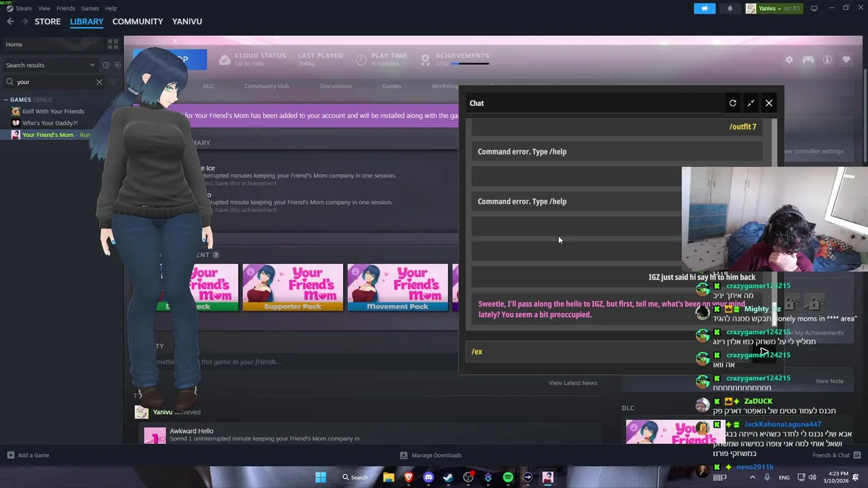Open the Your Friend's Mom taskbar app
The width and height of the screenshot is (868, 488).
coord(548,477)
